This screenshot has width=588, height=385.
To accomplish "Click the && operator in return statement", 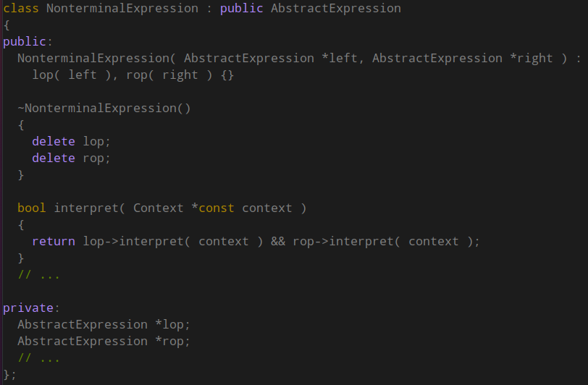I will (x=278, y=242).
